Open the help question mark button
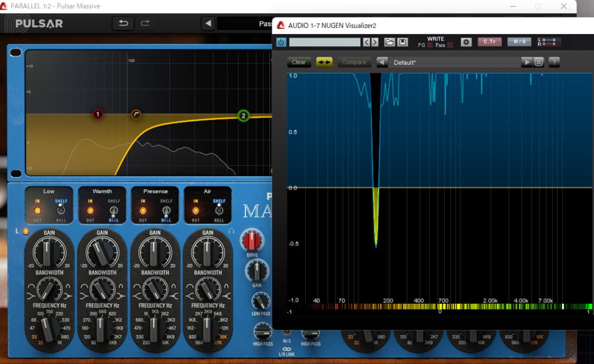 coord(554,62)
